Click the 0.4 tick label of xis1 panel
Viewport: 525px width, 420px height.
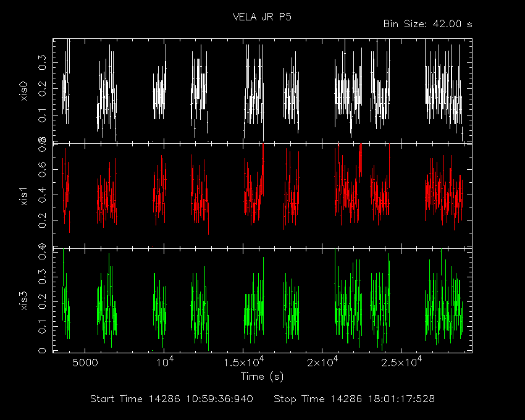click(43, 195)
